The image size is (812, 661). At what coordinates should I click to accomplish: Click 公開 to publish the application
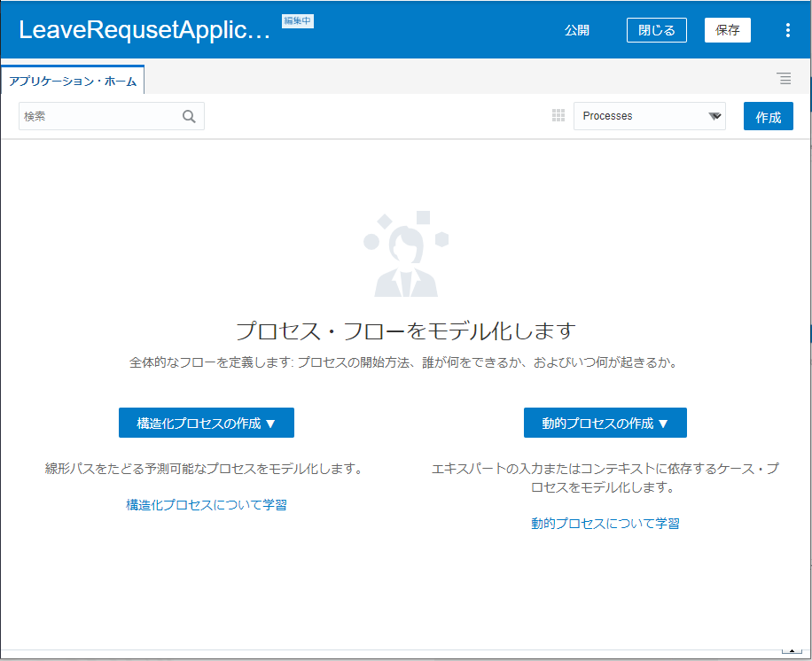577,30
